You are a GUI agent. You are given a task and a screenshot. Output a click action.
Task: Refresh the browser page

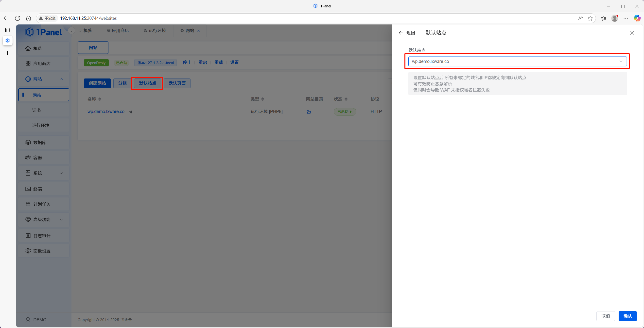17,18
